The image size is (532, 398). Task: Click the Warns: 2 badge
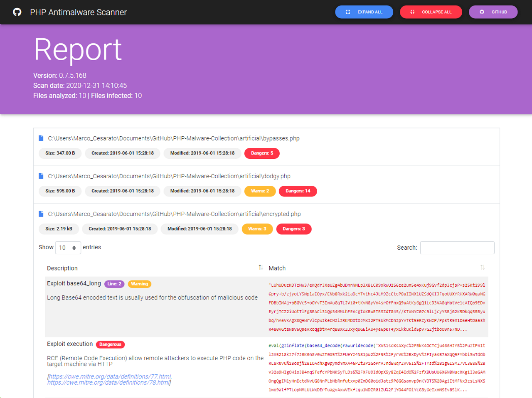click(x=260, y=191)
